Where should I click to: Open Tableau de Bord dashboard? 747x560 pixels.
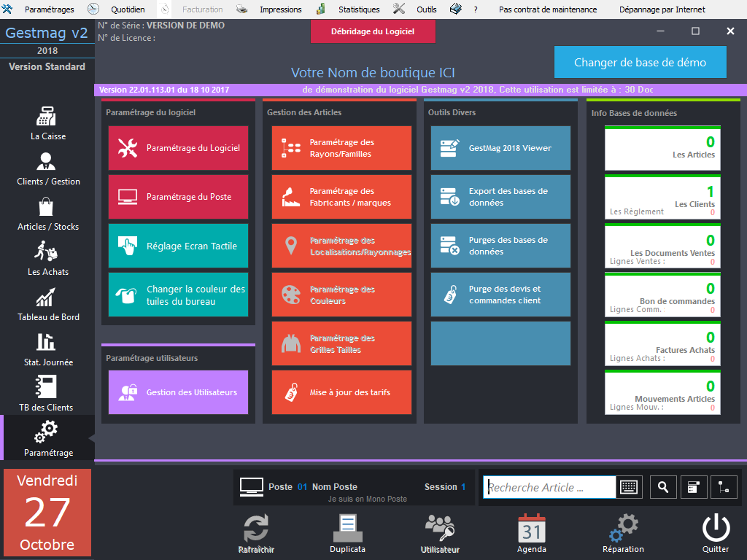[47, 304]
